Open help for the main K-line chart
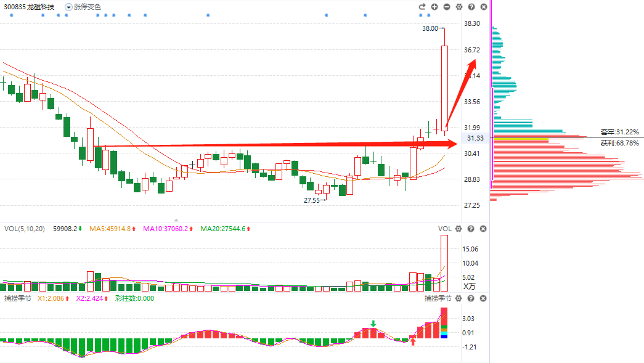644x363 pixels. pyautogui.click(x=471, y=7)
